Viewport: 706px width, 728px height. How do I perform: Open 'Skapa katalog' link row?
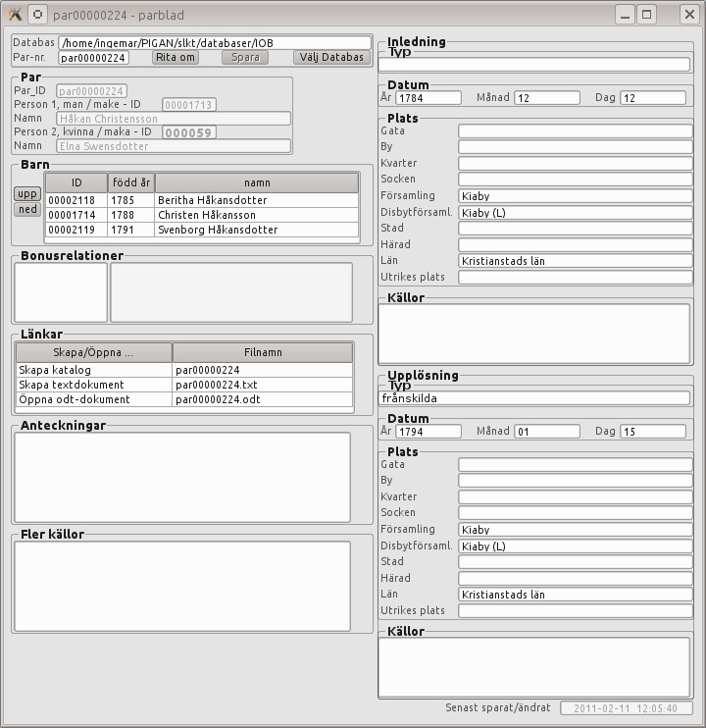[x=94, y=370]
